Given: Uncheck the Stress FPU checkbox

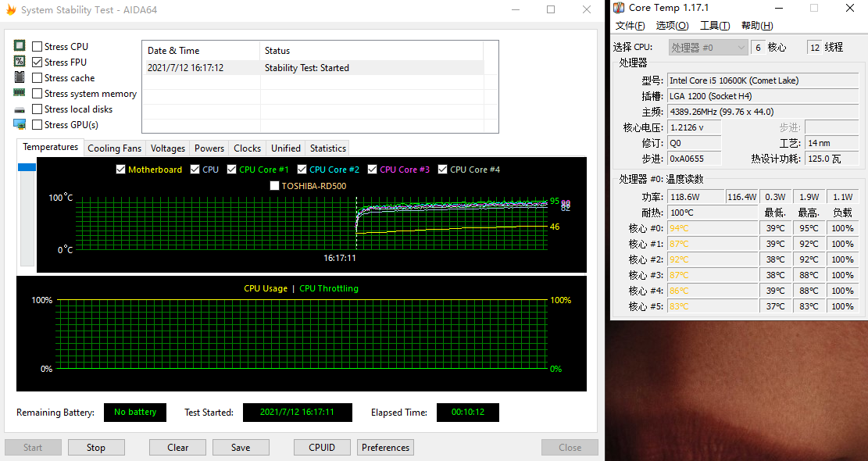Looking at the screenshot, I should point(37,62).
